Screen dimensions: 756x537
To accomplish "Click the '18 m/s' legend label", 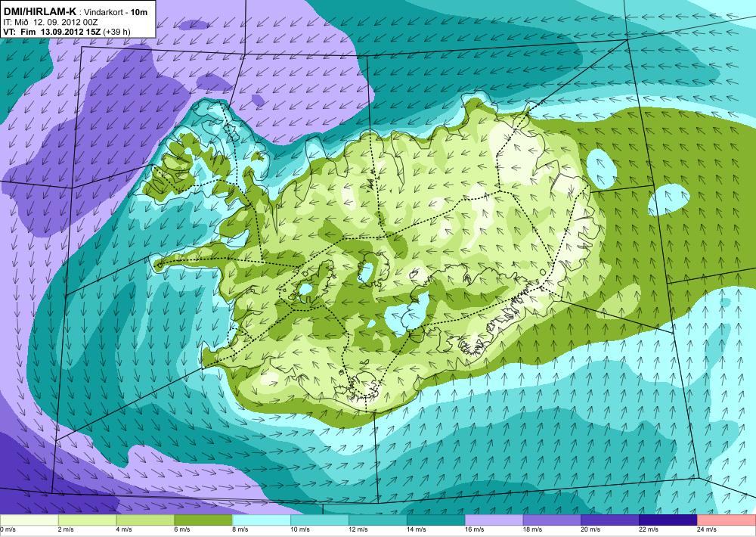I will 532,529.
